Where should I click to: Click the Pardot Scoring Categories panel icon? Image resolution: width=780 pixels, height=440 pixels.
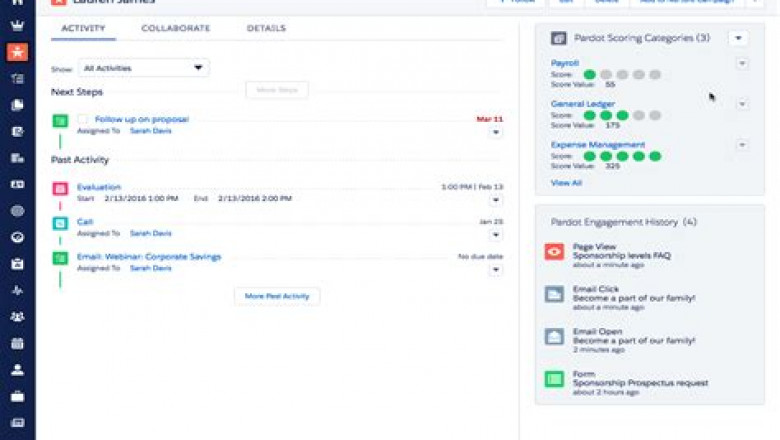[x=558, y=38]
